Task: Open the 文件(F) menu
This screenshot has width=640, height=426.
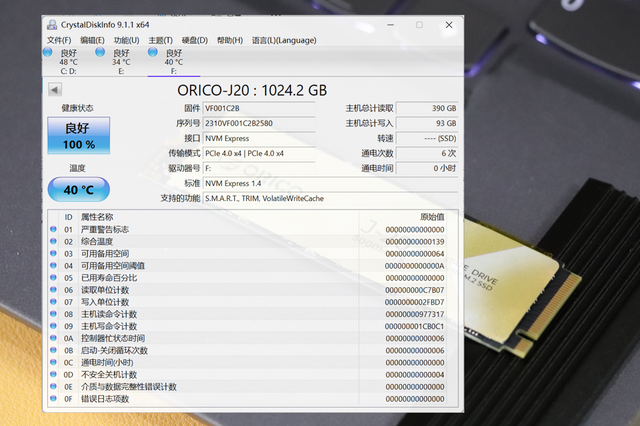Action: click(x=59, y=40)
